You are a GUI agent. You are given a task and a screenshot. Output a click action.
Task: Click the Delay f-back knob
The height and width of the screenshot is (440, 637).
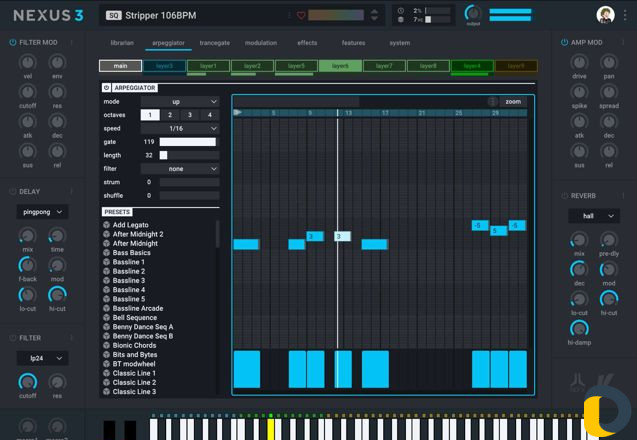[x=28, y=265]
